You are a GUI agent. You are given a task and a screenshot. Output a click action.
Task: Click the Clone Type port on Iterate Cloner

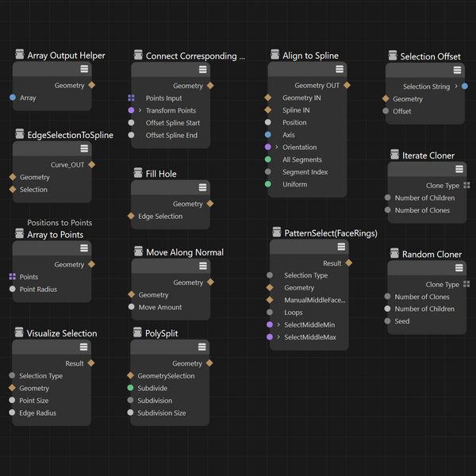(467, 185)
